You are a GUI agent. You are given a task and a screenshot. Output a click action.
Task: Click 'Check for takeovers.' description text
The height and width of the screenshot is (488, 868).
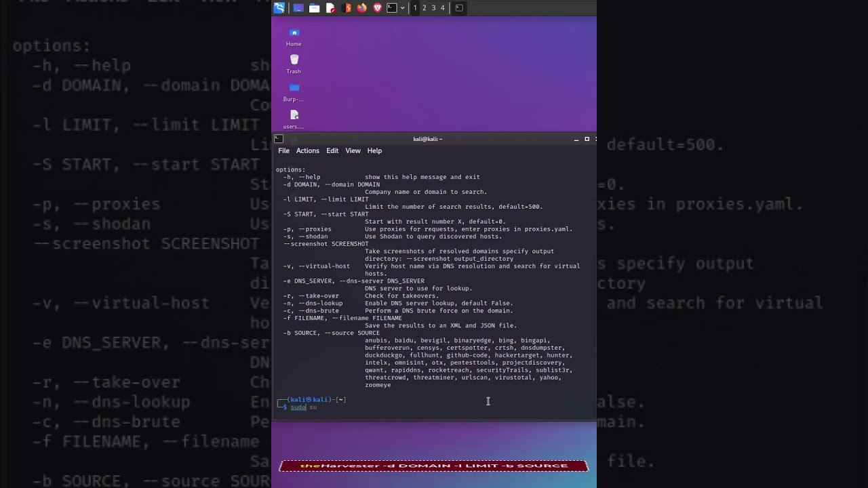(402, 296)
